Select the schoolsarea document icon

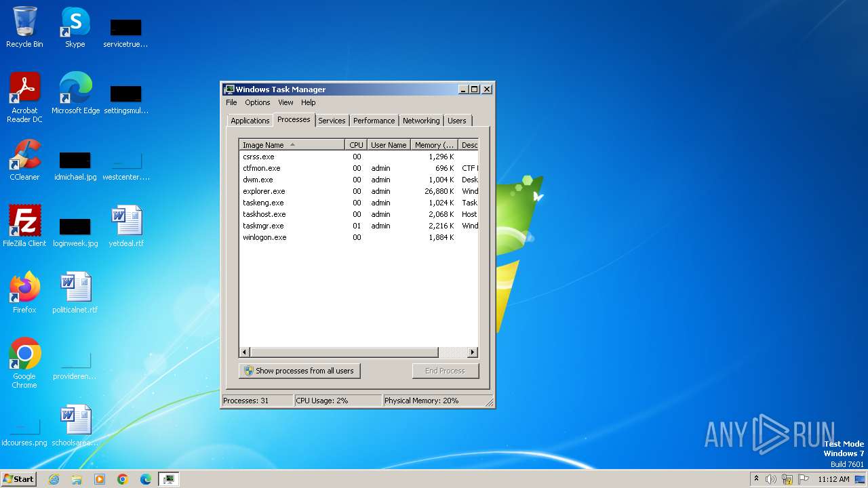coord(75,425)
